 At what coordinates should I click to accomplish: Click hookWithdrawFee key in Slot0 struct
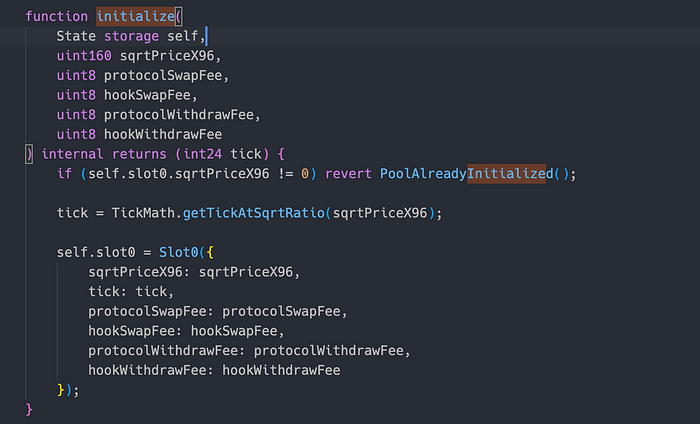point(147,370)
